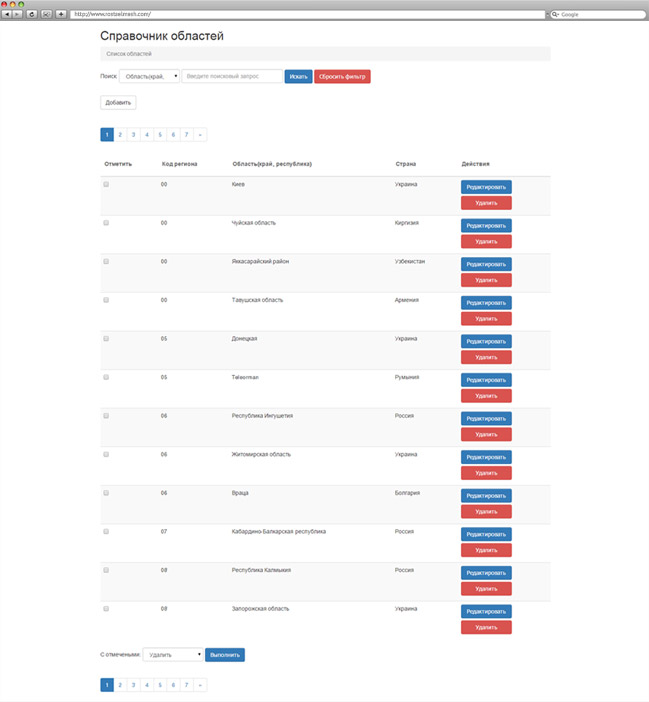Screen dimensions: 649x702
Task: Tick the Донецкая row checkbox
Action: [106, 338]
